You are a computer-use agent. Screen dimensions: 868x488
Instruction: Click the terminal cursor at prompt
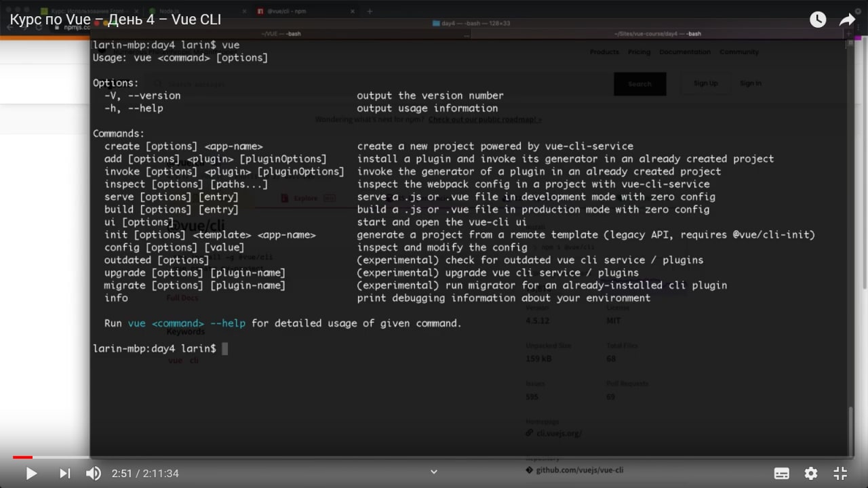225,348
